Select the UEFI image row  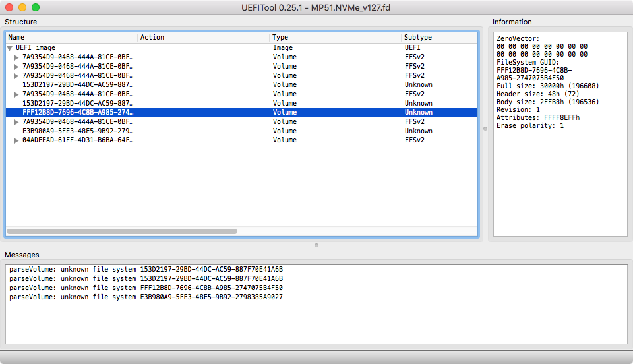241,47
